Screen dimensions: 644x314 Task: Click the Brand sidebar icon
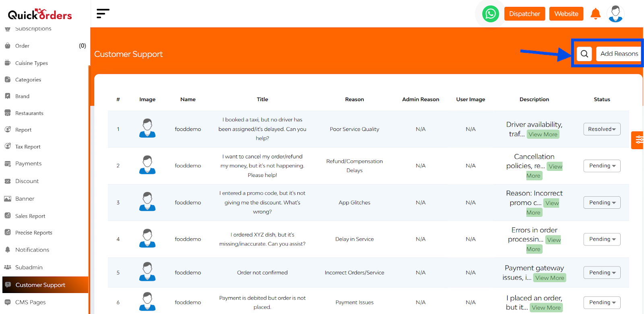[8, 96]
